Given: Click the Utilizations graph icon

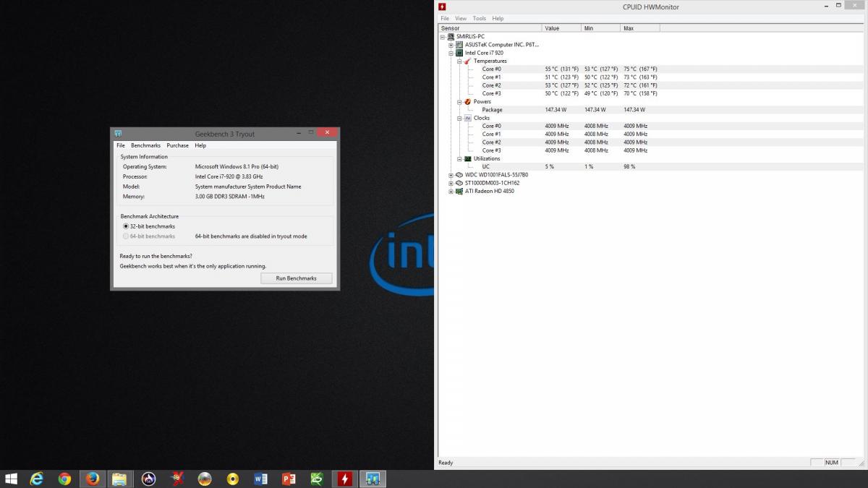Looking at the screenshot, I should coord(467,158).
